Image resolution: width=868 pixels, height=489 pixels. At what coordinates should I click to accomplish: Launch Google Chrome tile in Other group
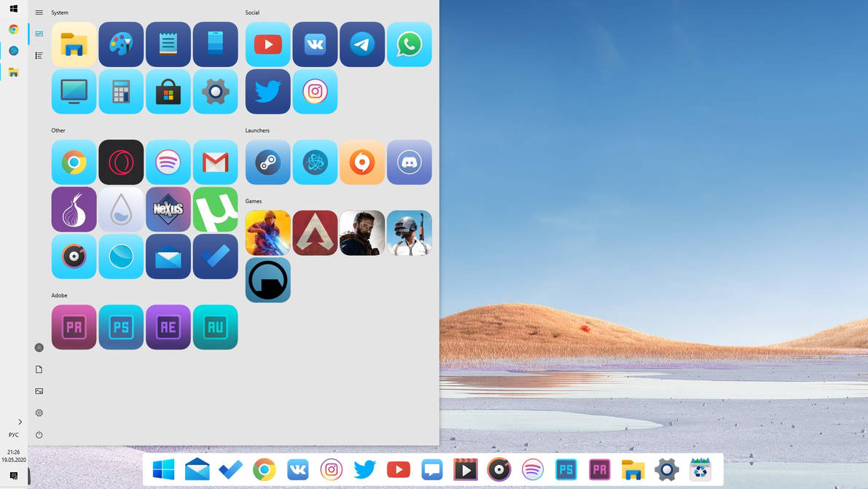tap(74, 163)
